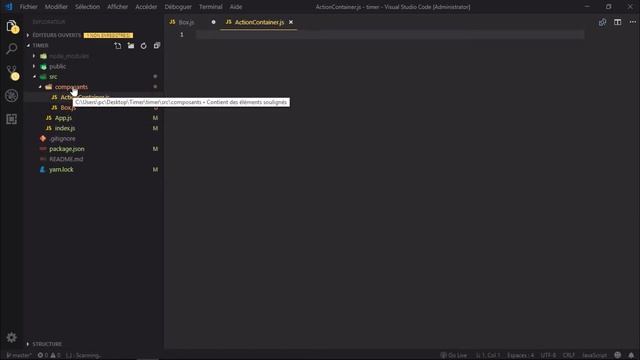Refresh the explorer file tree
The image size is (640, 360).
click(x=144, y=46)
